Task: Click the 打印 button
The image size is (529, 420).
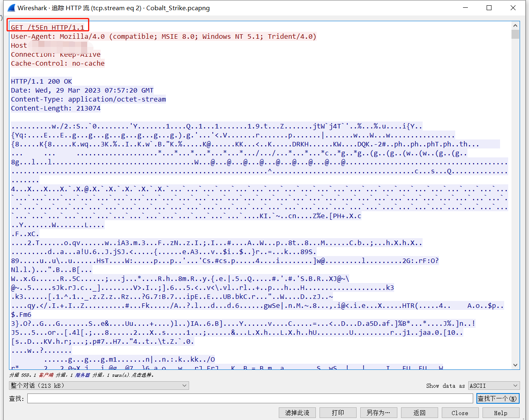Action: click(x=338, y=413)
